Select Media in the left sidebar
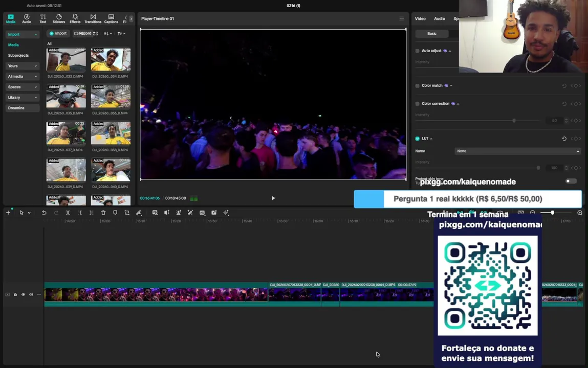 [13, 45]
